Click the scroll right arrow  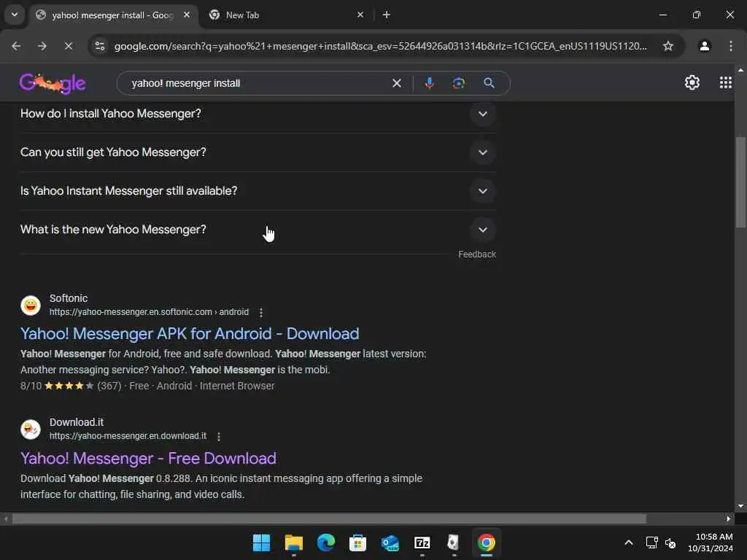pos(728,518)
